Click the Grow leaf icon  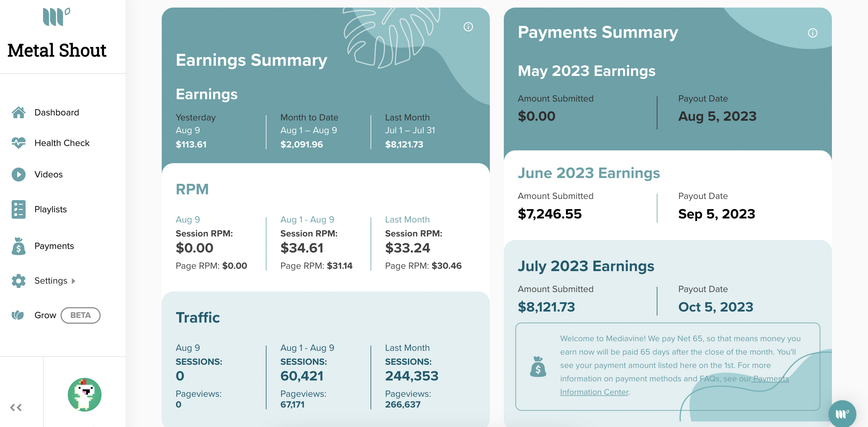click(x=18, y=315)
